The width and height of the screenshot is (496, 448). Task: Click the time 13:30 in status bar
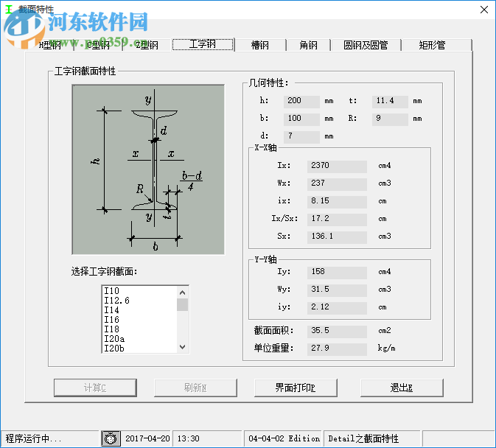click(x=188, y=438)
